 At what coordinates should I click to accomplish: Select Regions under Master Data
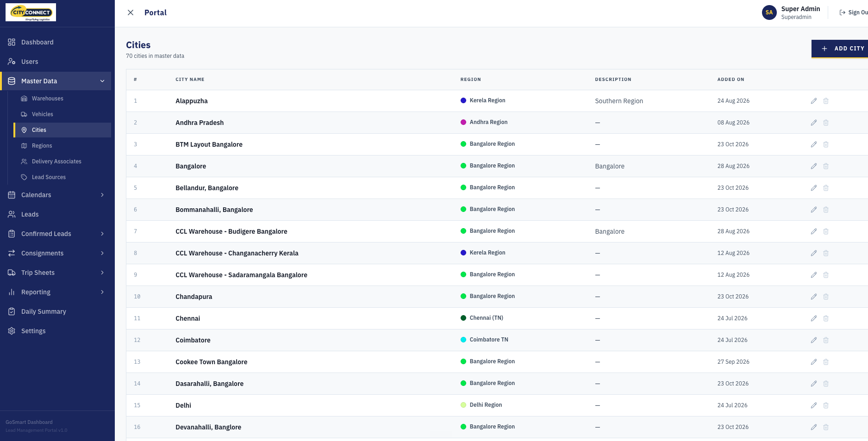62,146
